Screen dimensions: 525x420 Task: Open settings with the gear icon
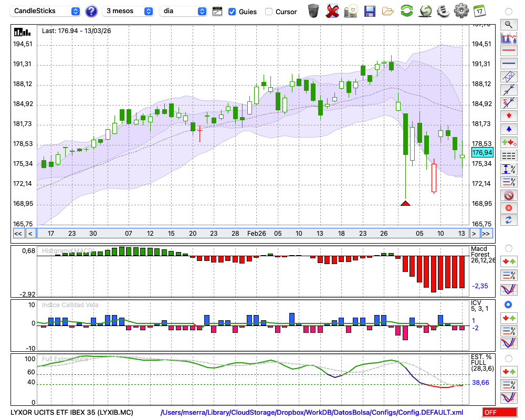tap(461, 11)
